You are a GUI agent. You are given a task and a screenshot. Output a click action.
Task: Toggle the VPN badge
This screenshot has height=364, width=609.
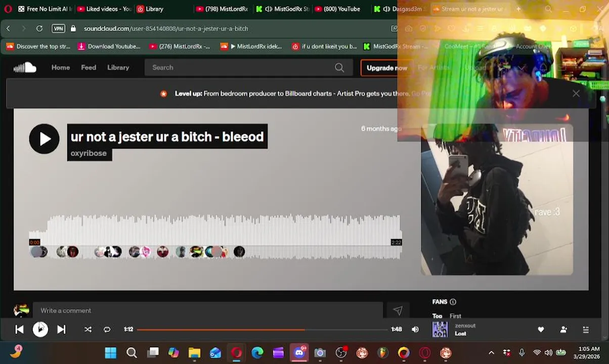pyautogui.click(x=59, y=28)
